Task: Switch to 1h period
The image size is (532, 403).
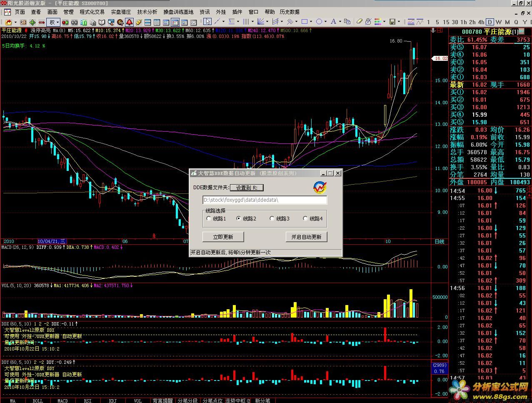Action: point(463,22)
